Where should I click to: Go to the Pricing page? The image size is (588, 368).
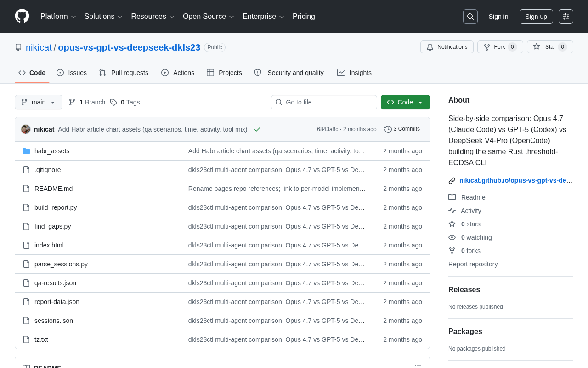point(304,17)
